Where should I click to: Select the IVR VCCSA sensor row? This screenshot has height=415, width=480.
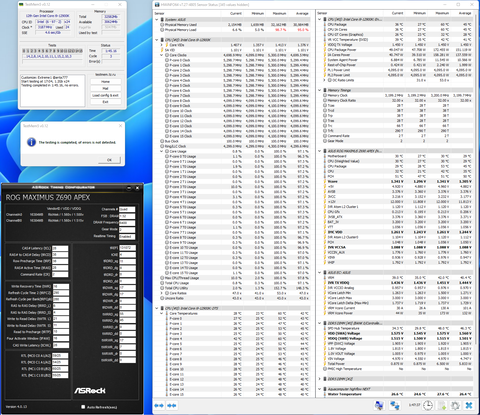(397, 247)
